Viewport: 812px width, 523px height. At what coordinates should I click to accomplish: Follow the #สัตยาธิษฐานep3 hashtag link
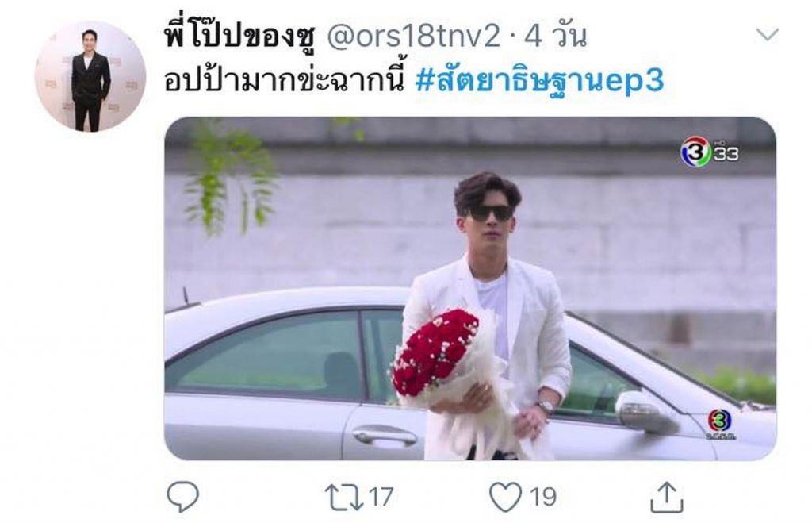click(539, 82)
